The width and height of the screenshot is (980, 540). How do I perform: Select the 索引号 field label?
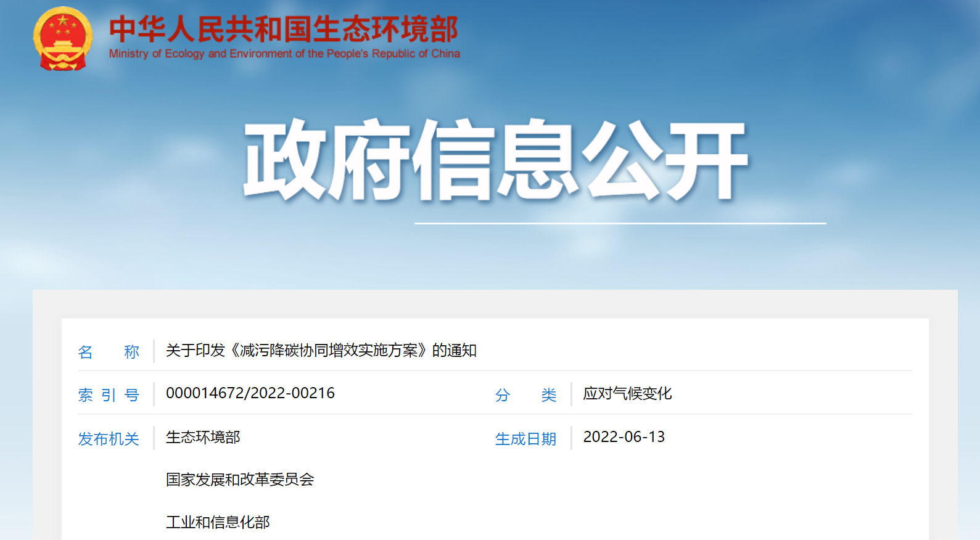tap(109, 395)
